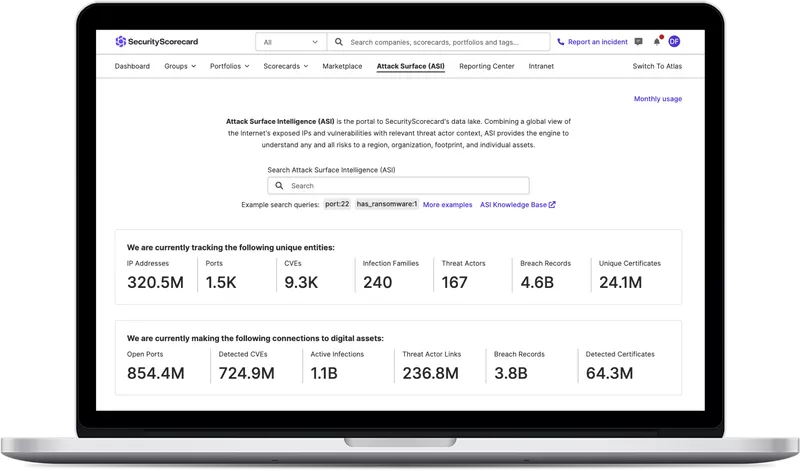Click Switch To Atlas
The width and height of the screenshot is (800, 471).
coord(657,66)
